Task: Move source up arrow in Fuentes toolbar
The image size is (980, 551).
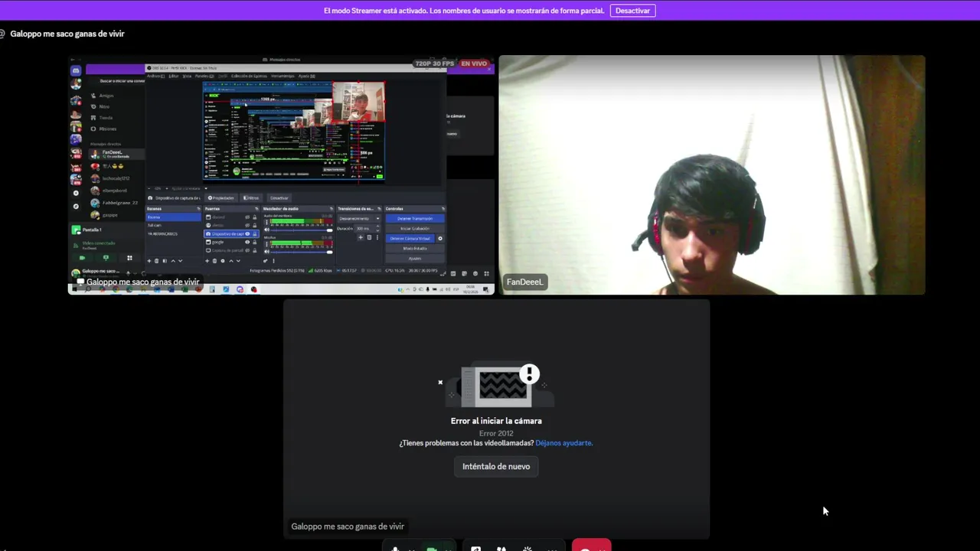Action: (231, 261)
